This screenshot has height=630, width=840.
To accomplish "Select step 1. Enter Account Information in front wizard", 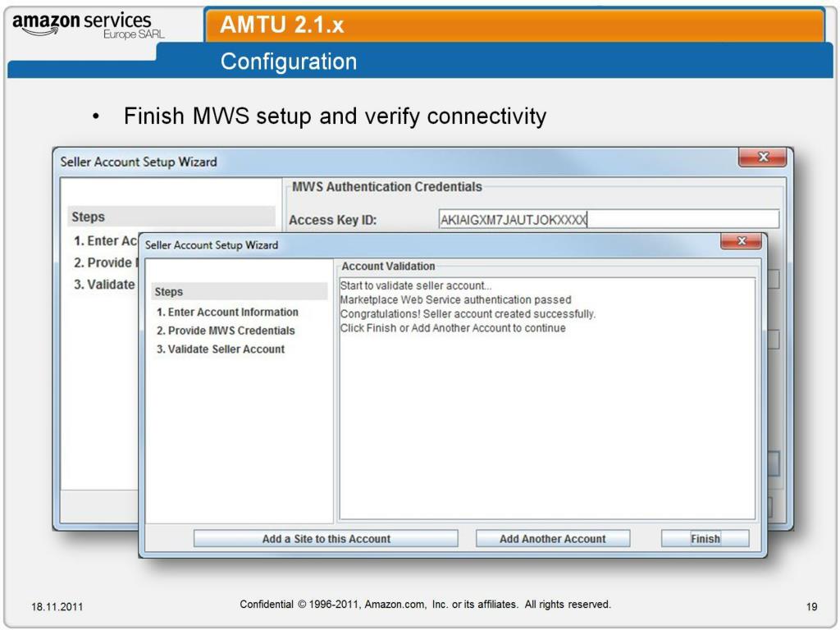I will pyautogui.click(x=227, y=312).
